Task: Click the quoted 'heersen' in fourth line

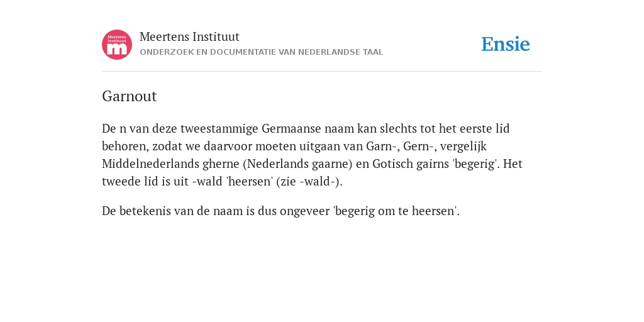Action: pos(250,182)
